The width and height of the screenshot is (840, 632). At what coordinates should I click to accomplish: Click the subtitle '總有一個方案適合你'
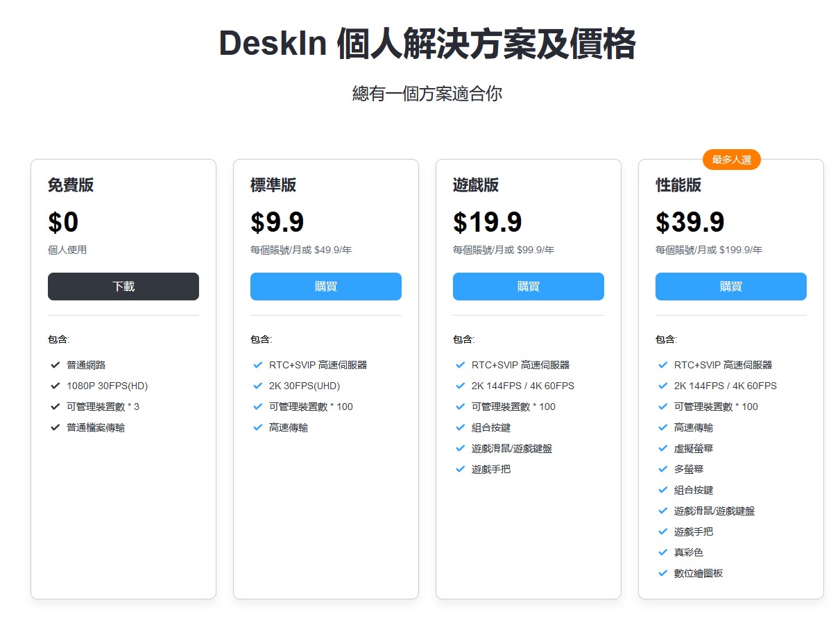click(427, 94)
